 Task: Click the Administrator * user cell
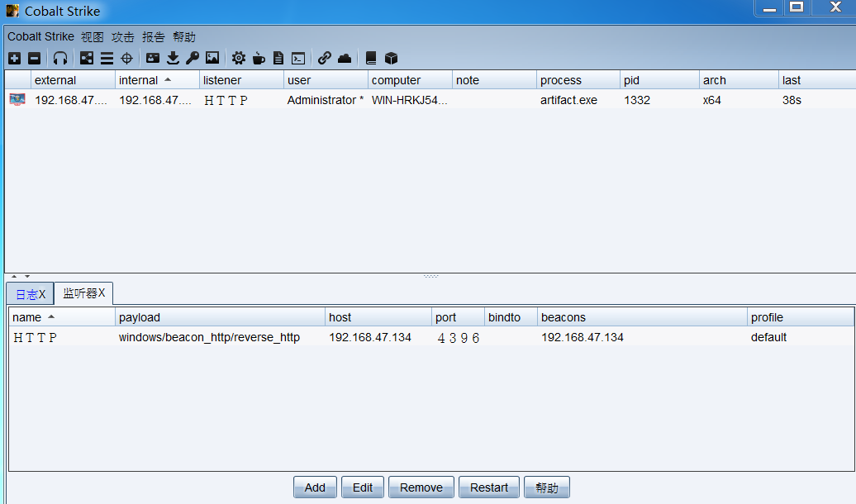tap(326, 100)
